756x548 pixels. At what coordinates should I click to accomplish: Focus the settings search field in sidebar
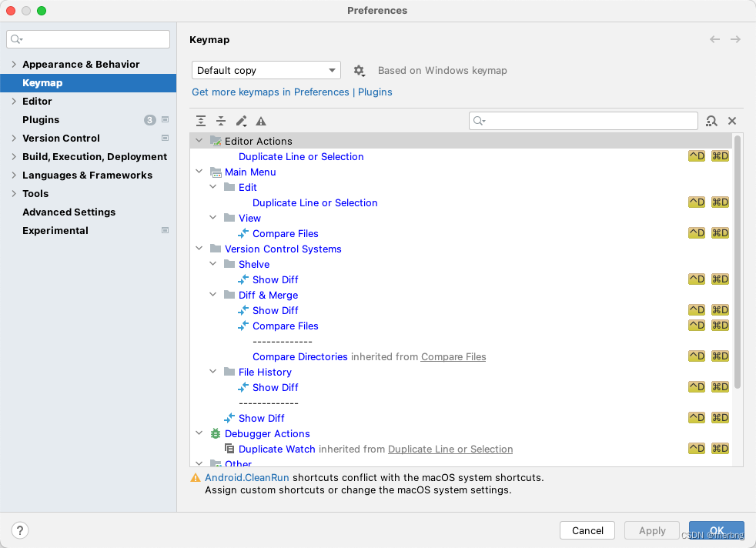click(x=89, y=39)
